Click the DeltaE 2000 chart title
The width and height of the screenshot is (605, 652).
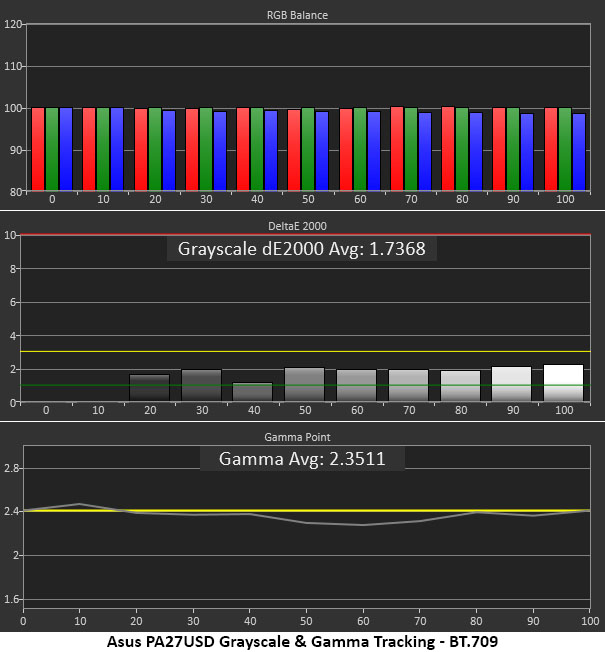[297, 226]
